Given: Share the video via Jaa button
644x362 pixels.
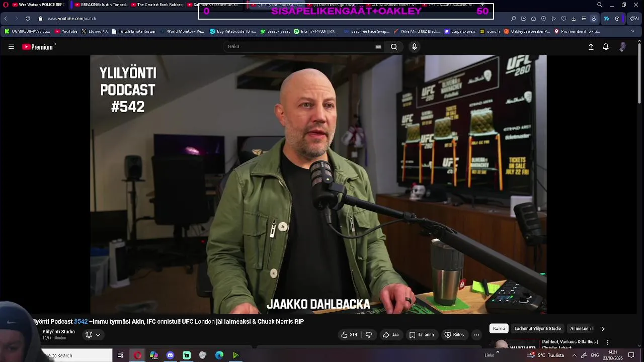Looking at the screenshot, I should pyautogui.click(x=390, y=335).
